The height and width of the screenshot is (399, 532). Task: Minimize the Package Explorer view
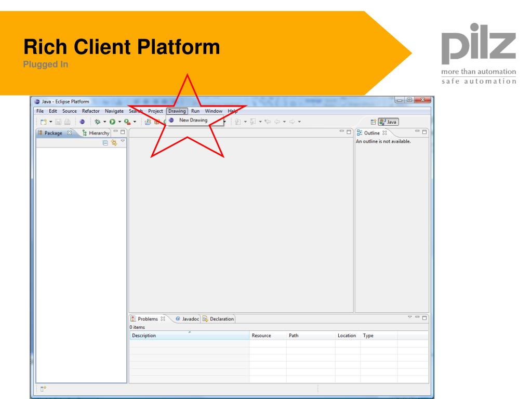click(x=116, y=131)
